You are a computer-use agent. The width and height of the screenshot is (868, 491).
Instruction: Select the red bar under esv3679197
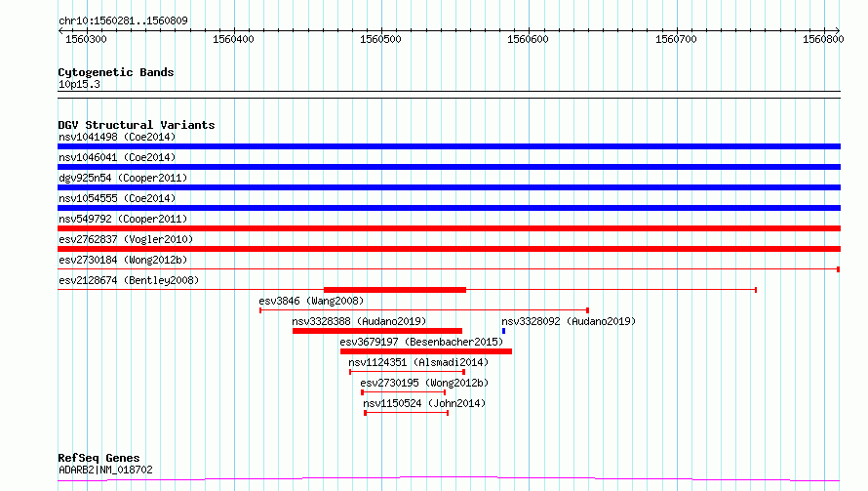426,351
